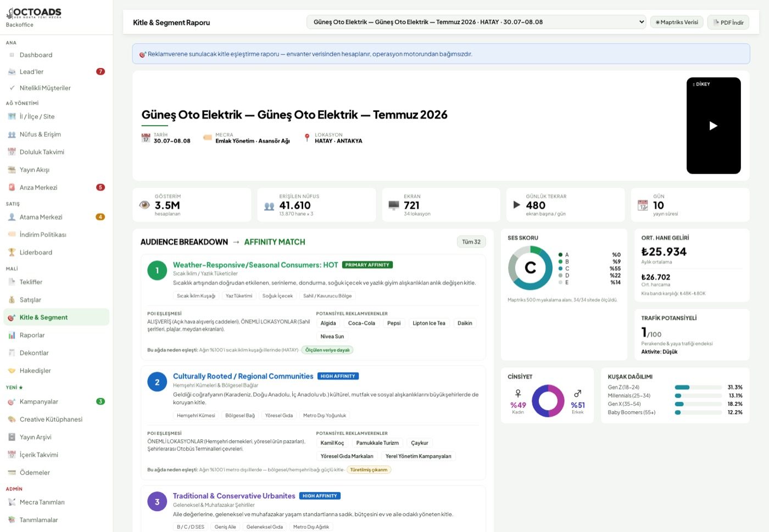This screenshot has height=532, width=769.
Task: Open Dashboard from the sidebar
Action: click(56, 55)
